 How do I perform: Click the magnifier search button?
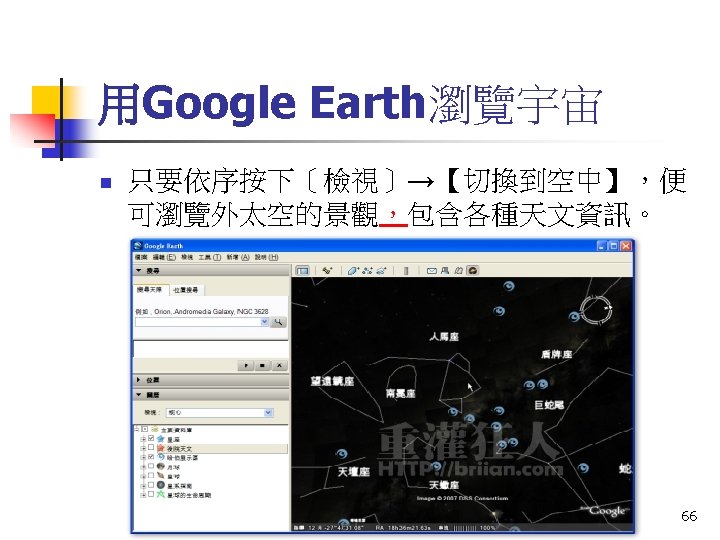click(278, 322)
